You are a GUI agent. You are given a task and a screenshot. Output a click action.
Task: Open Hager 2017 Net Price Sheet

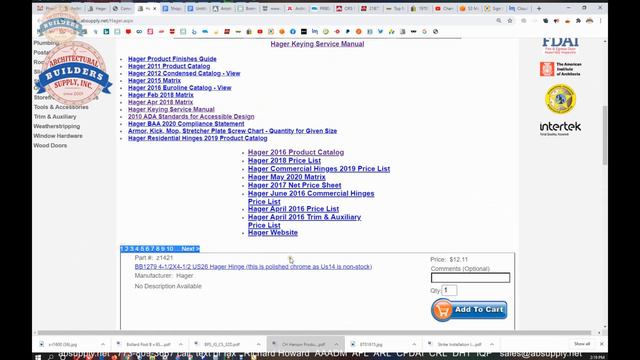click(x=294, y=185)
